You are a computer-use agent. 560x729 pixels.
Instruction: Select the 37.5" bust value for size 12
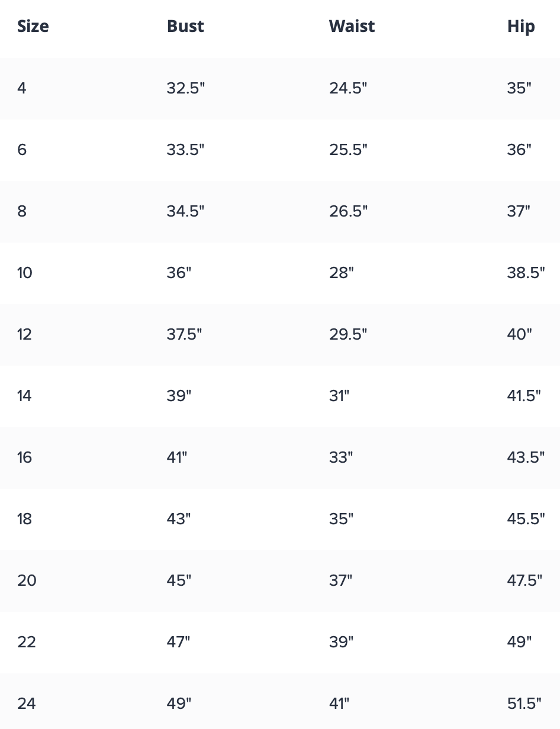tap(184, 334)
